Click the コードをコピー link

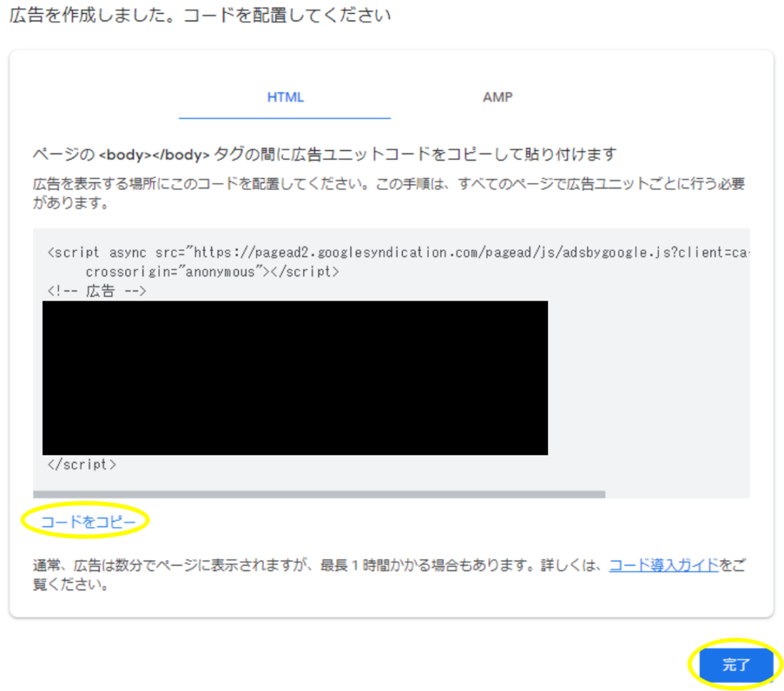coord(89,522)
